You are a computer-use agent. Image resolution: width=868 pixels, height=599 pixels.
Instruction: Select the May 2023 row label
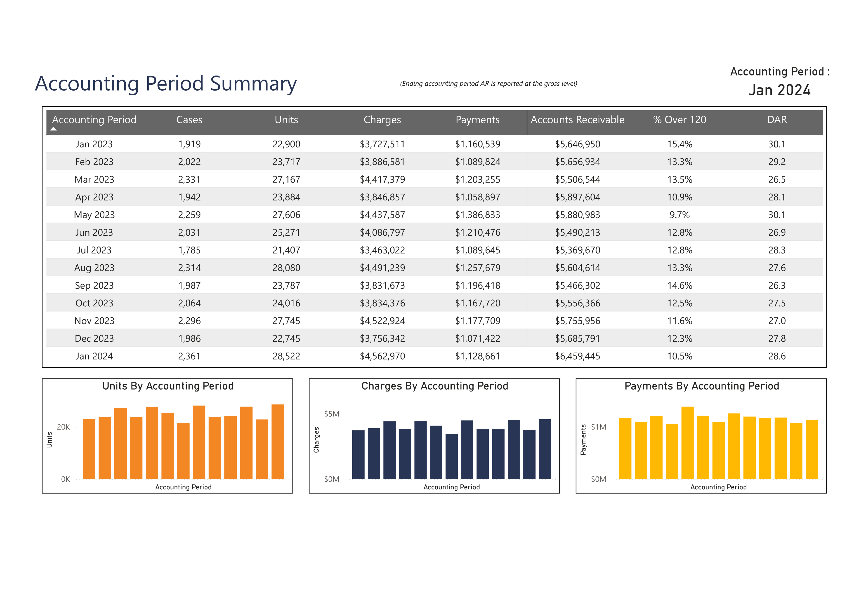pos(94,215)
